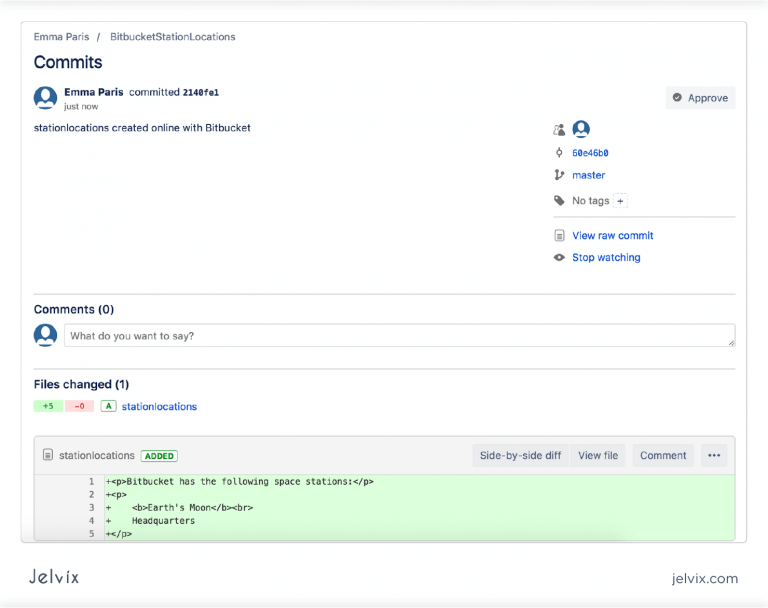Focus the 'What do you want to say?' field
The width and height of the screenshot is (768, 608).
pyautogui.click(x=398, y=336)
